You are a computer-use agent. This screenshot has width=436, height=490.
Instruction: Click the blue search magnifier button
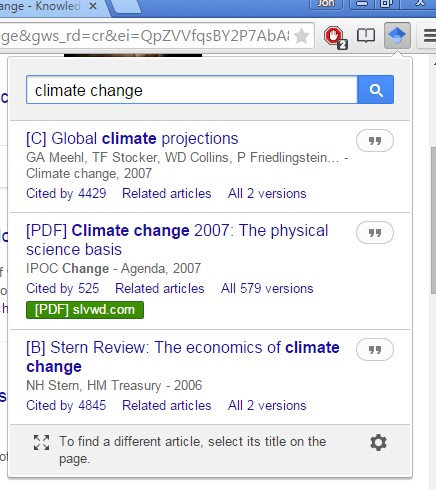376,90
